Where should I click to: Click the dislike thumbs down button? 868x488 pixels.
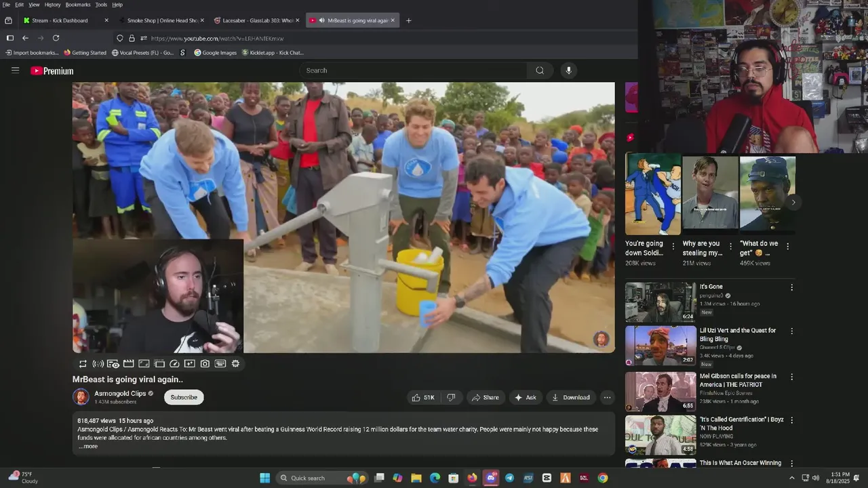[x=451, y=398]
